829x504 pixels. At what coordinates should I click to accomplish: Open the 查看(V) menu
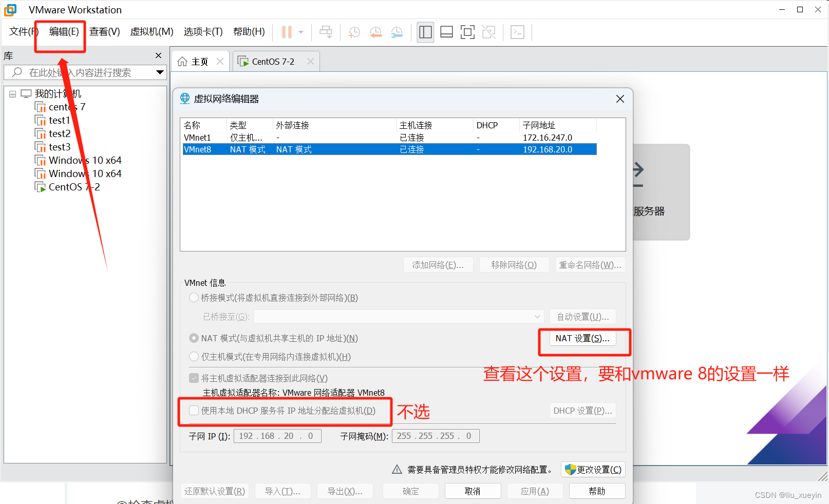click(104, 32)
